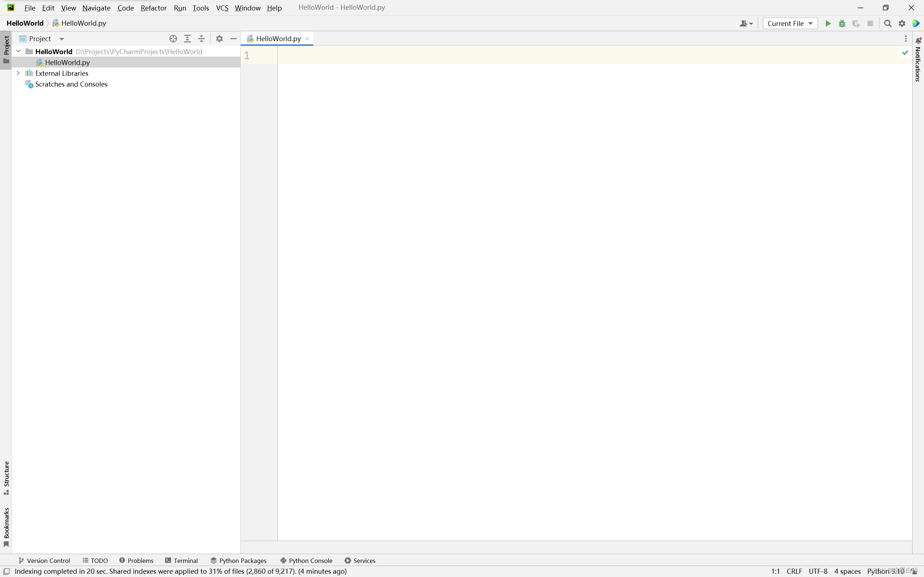This screenshot has height=577, width=924.
Task: Minimize the PyCharm window
Action: [860, 8]
